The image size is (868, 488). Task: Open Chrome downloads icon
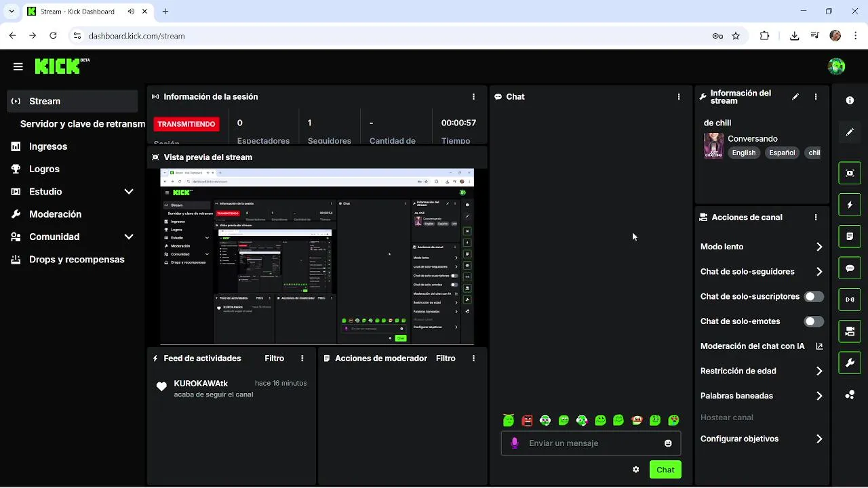(x=795, y=36)
